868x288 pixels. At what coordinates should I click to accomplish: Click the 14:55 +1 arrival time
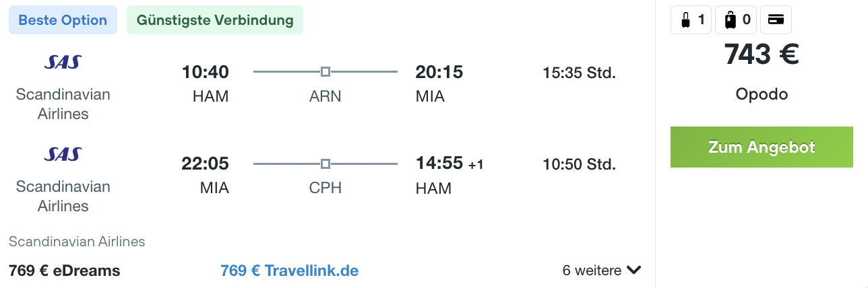pos(449,164)
